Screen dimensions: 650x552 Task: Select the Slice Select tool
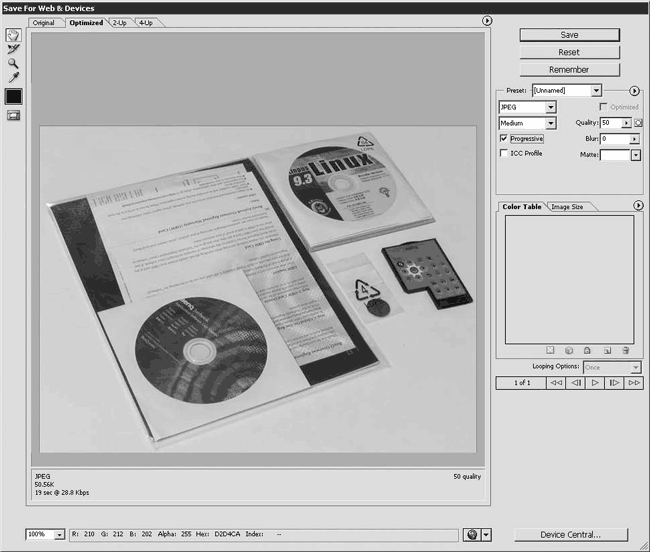click(x=13, y=49)
